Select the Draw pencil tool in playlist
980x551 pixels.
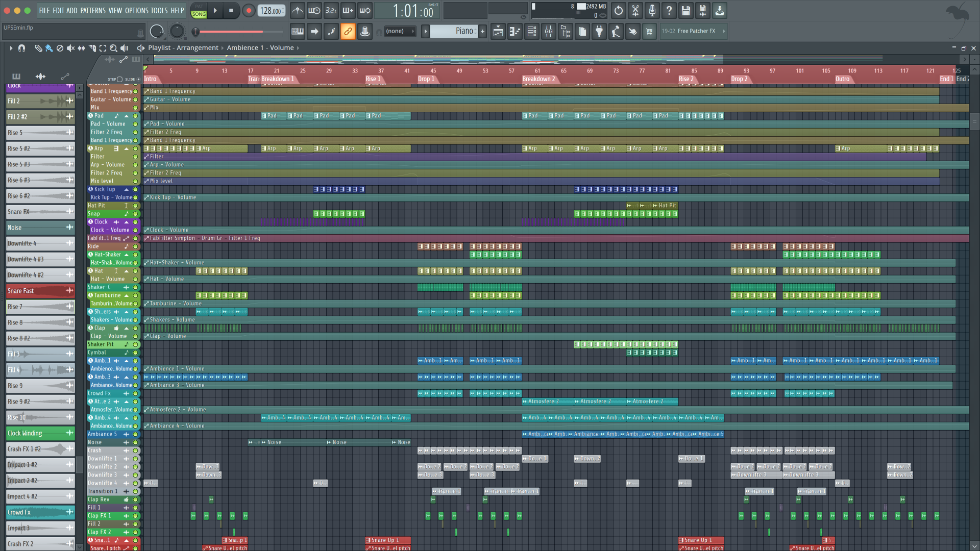38,48
